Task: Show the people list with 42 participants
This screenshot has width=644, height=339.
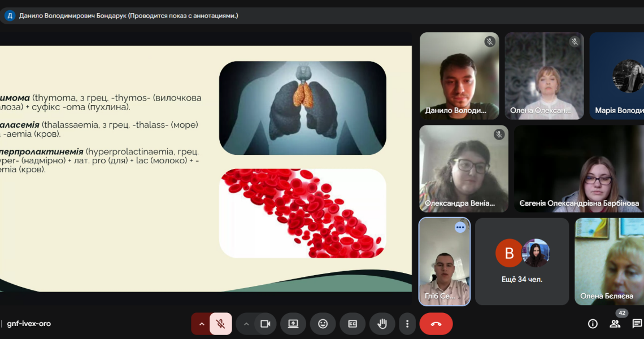Action: [x=615, y=324]
